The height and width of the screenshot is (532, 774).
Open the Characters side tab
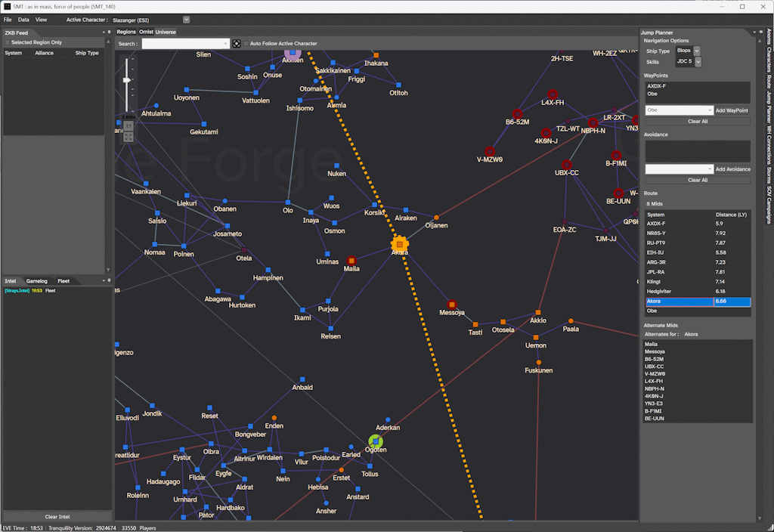coord(769,60)
